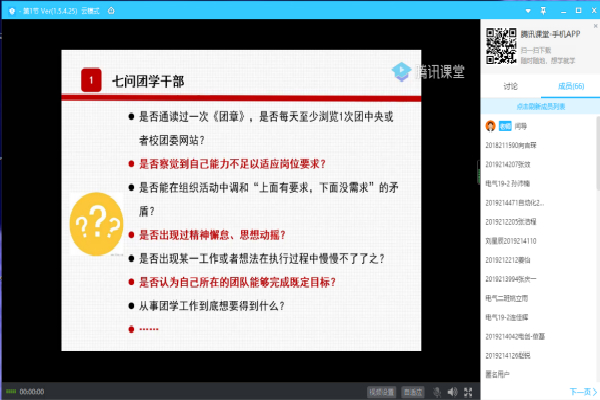The image size is (600, 400).
Task: Select member 2018211500 in the list
Action: [518, 145]
